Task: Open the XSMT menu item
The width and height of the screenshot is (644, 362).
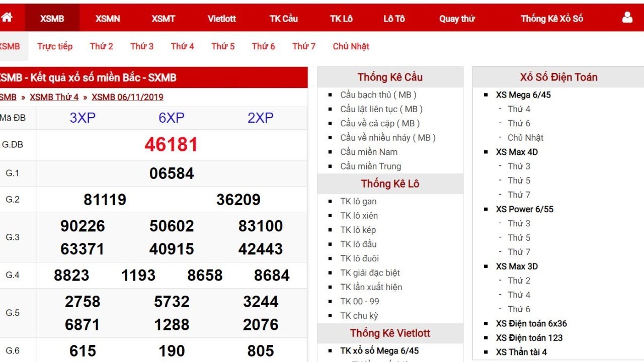Action: tap(164, 19)
